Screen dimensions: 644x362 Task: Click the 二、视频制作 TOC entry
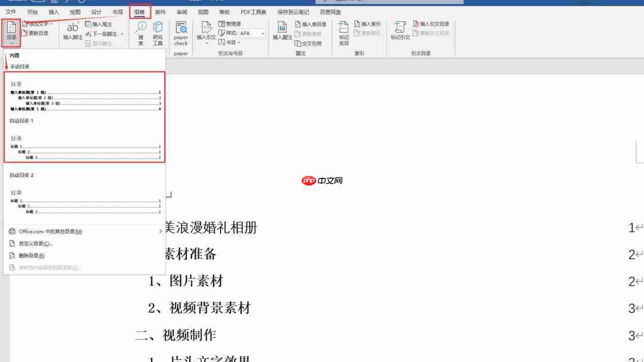176,335
